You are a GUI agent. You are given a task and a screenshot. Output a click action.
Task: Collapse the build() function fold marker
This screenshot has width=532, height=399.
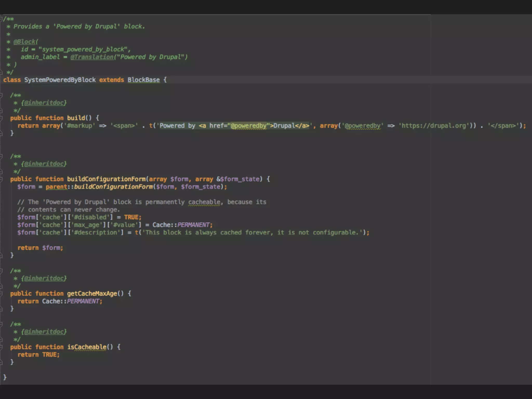[x=1, y=118]
